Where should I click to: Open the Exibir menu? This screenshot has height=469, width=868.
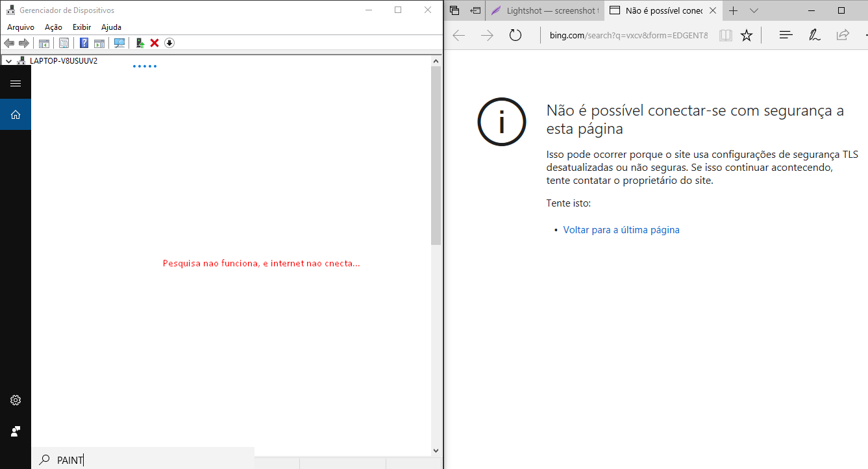click(x=82, y=27)
